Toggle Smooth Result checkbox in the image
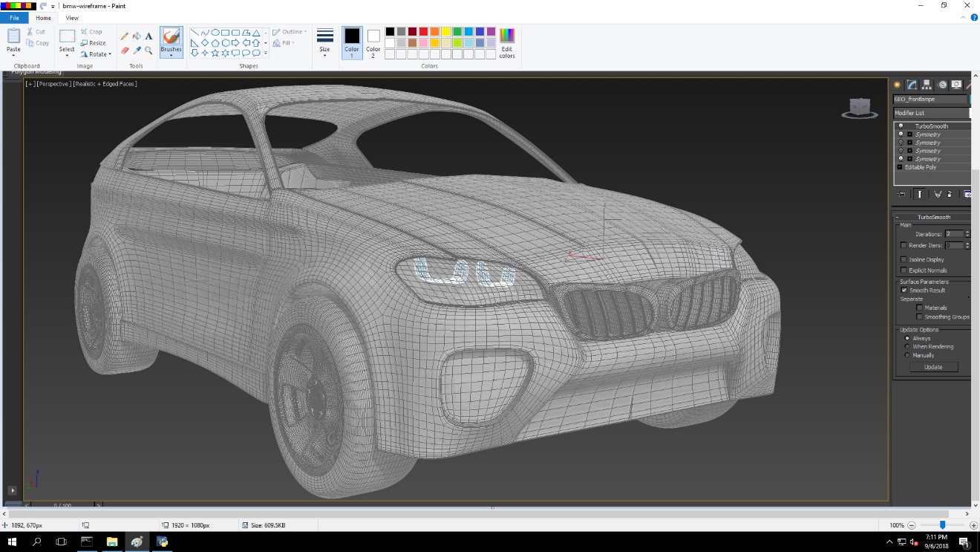980x552 pixels. 904,290
